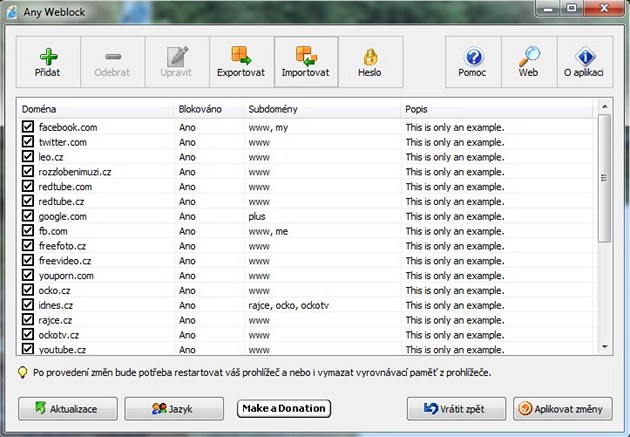Viewport: 630px width, 437px height.
Task: Select the idnes.cz domain text
Action: pos(56,305)
